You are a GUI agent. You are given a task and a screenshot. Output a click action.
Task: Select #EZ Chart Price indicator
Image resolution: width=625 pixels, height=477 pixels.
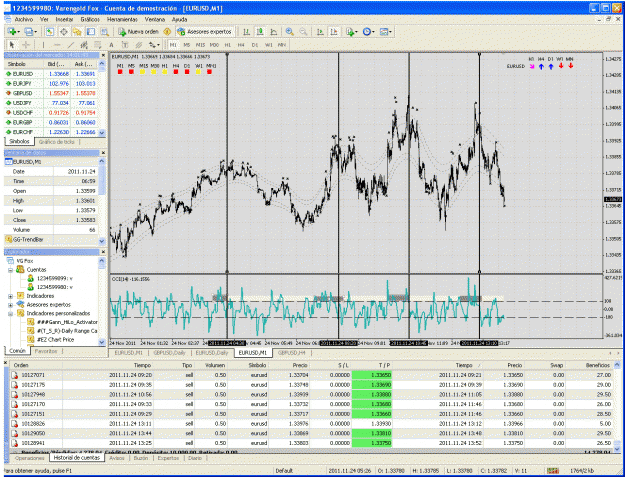pos(55,340)
